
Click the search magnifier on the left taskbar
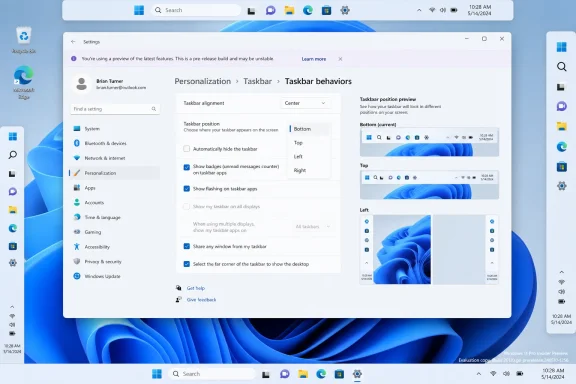[13, 155]
